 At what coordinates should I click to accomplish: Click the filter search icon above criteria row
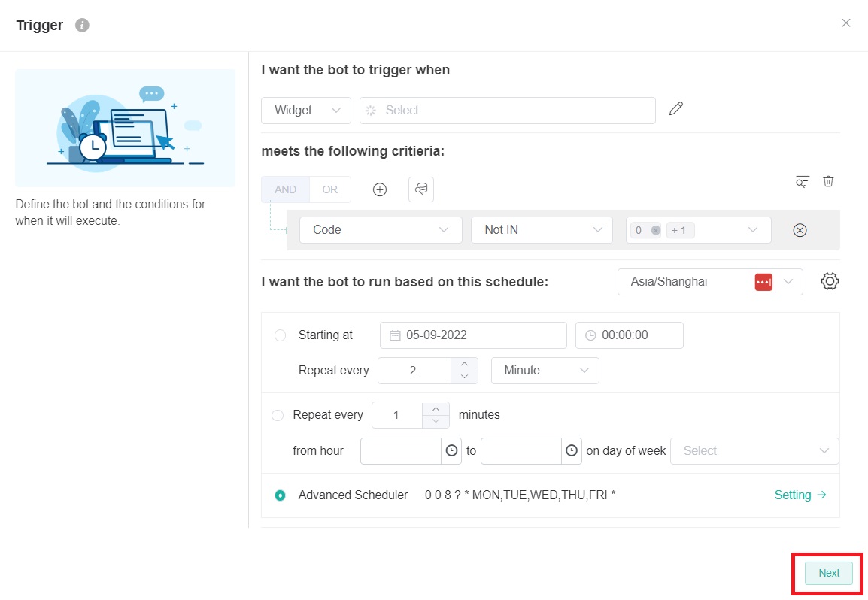pyautogui.click(x=803, y=181)
